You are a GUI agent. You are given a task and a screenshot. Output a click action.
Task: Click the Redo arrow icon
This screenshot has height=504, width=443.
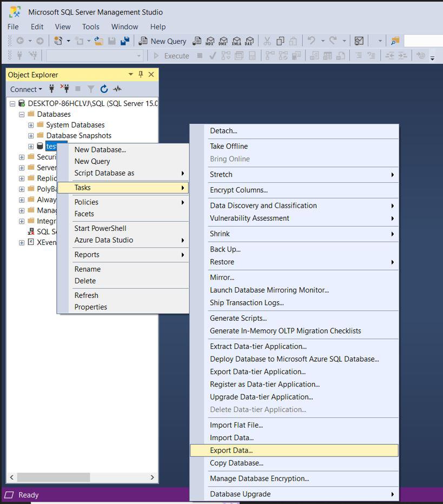click(x=333, y=41)
